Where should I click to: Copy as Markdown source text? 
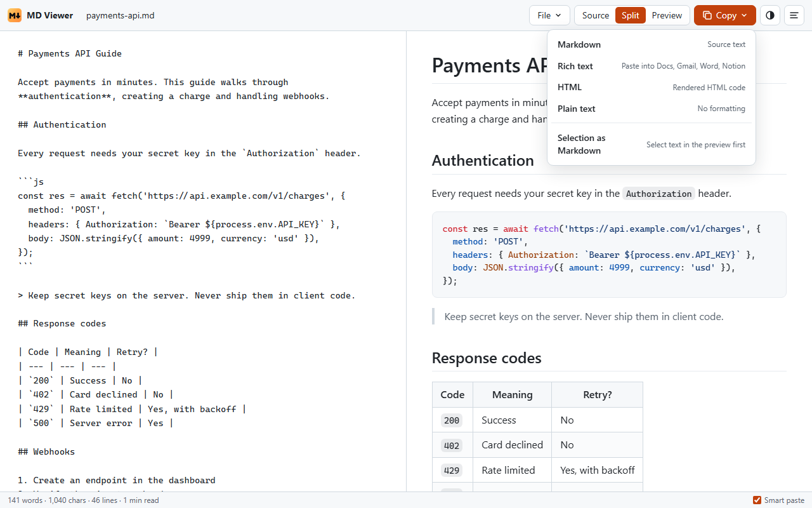(x=652, y=44)
